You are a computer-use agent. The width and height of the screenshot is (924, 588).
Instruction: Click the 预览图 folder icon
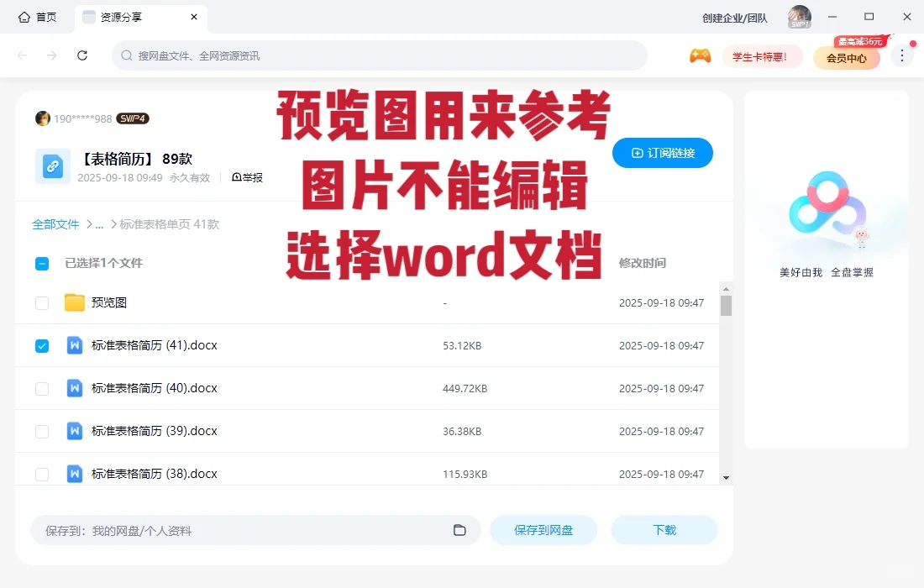coord(74,302)
